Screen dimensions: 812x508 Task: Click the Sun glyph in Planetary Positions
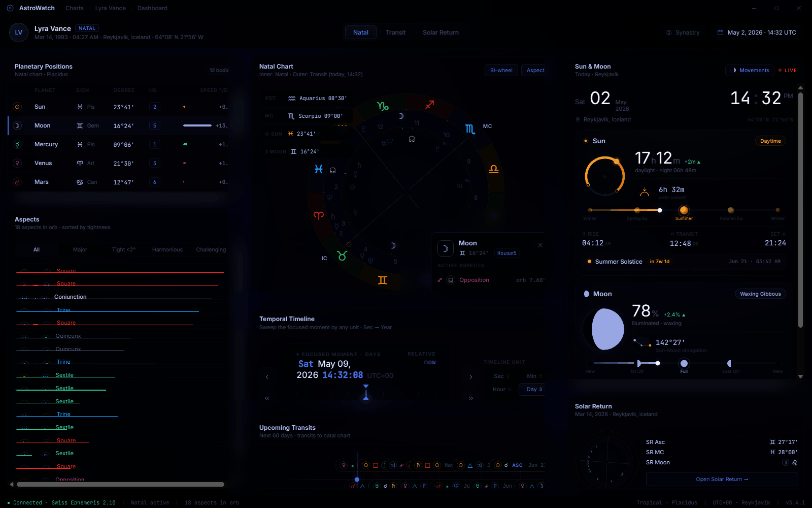tap(17, 107)
